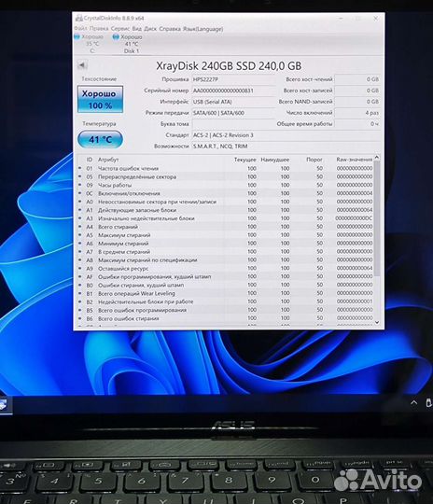The width and height of the screenshot is (433, 504).
Task: Click the Режим передачи field SATA/600
Action: [x=233, y=113]
